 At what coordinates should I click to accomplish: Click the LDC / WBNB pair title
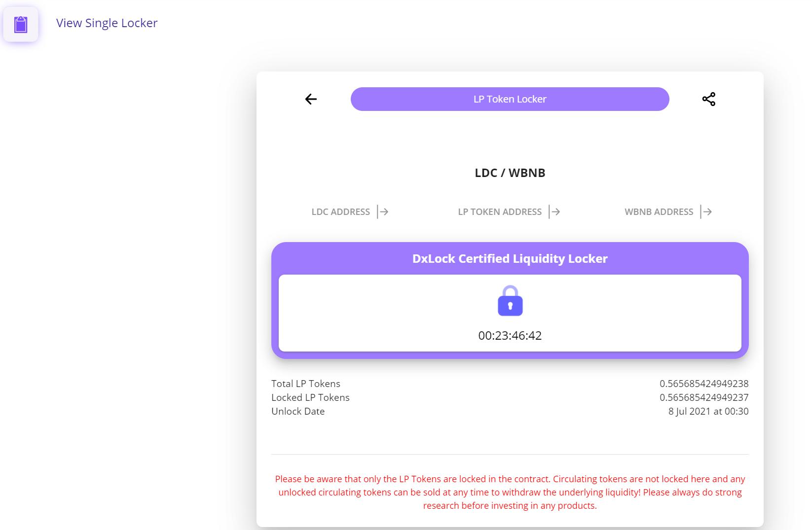coord(510,173)
